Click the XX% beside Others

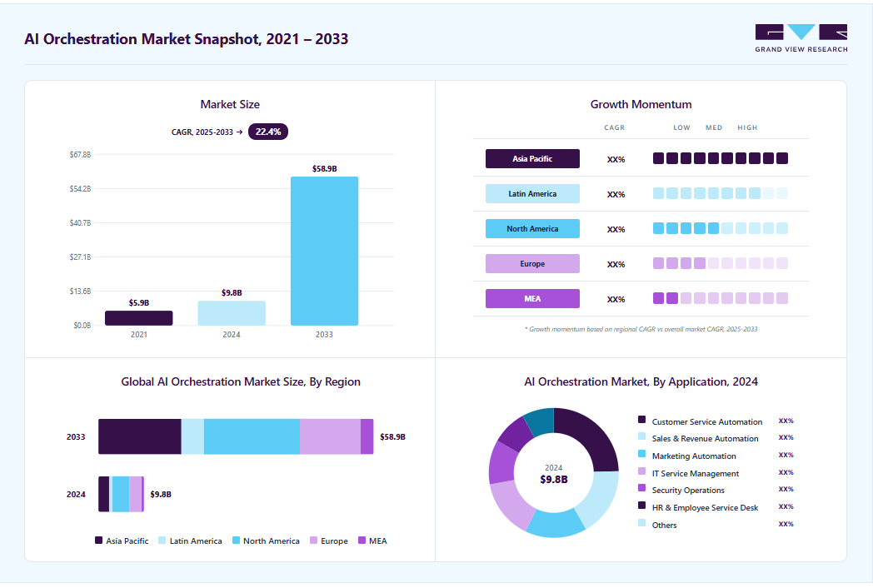click(x=786, y=524)
